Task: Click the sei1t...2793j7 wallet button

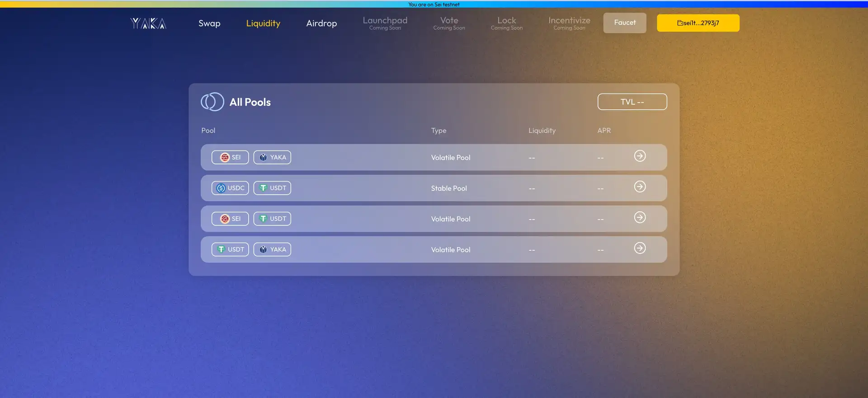Action: click(x=698, y=23)
